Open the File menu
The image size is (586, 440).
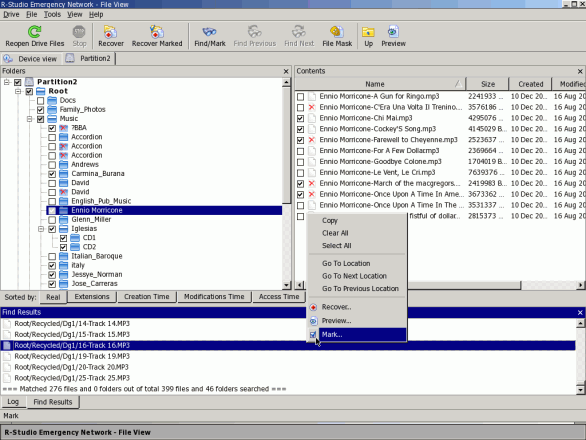coord(31,15)
